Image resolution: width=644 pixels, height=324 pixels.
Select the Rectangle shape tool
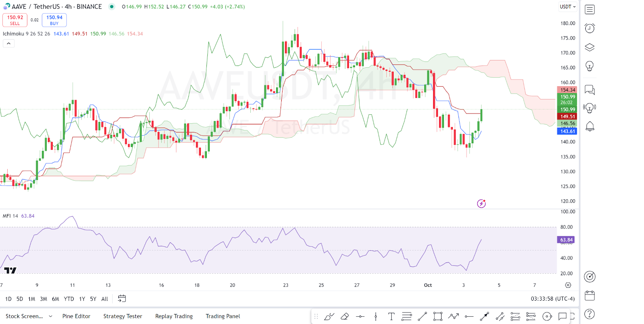pos(438,317)
